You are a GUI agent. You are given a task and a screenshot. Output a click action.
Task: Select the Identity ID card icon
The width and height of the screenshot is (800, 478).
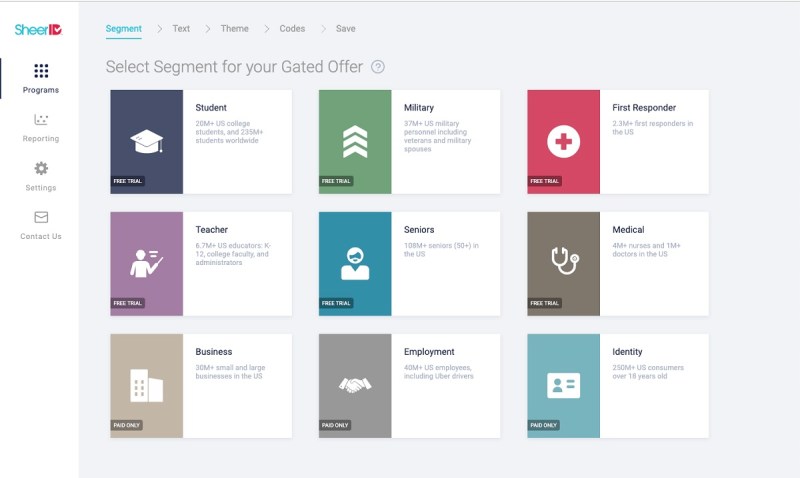pos(563,385)
